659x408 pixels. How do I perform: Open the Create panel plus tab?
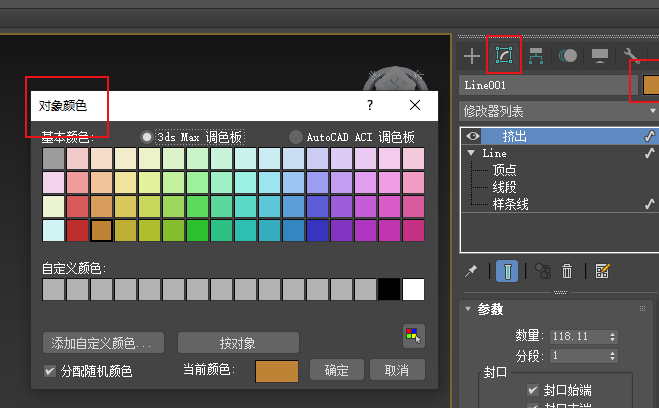point(472,56)
